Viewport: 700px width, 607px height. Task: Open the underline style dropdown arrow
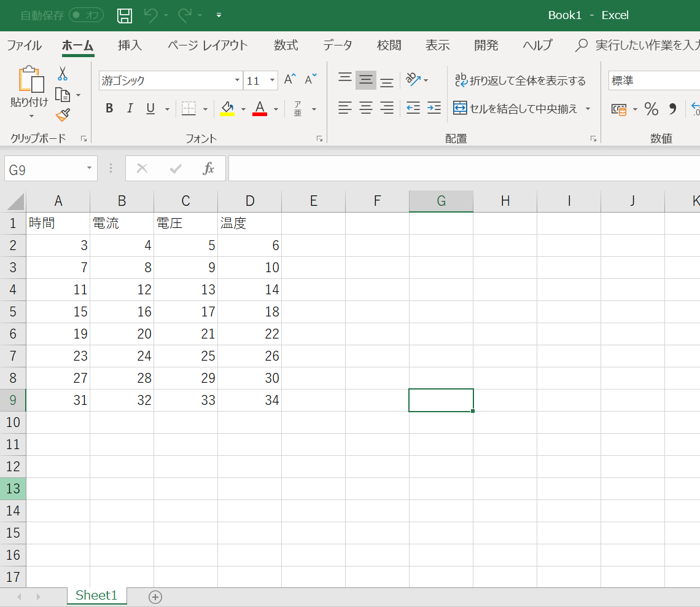(168, 109)
